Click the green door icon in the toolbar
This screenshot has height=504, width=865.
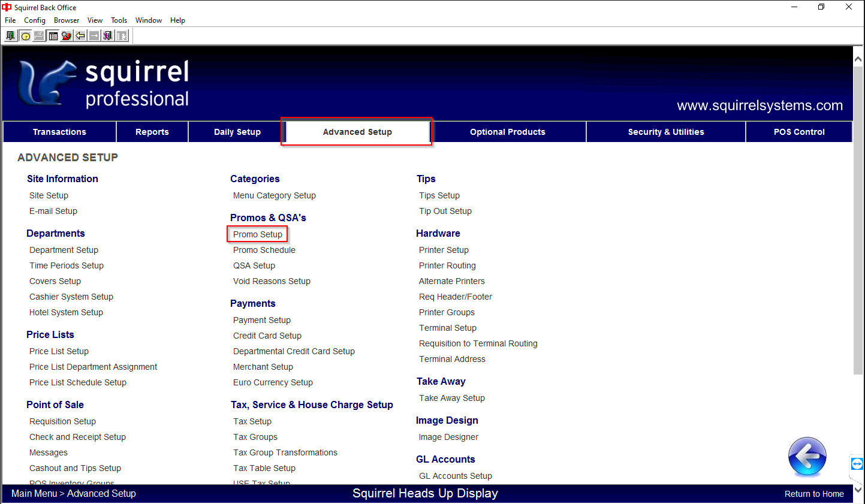pos(11,36)
